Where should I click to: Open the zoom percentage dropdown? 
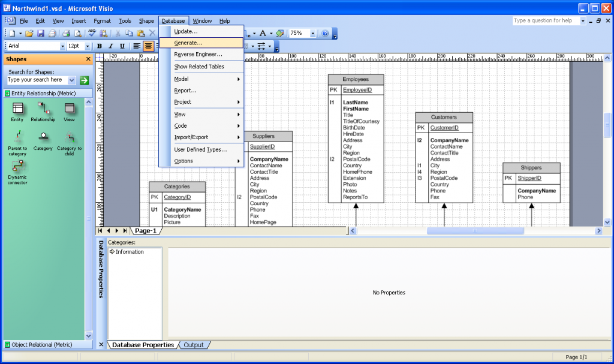313,34
